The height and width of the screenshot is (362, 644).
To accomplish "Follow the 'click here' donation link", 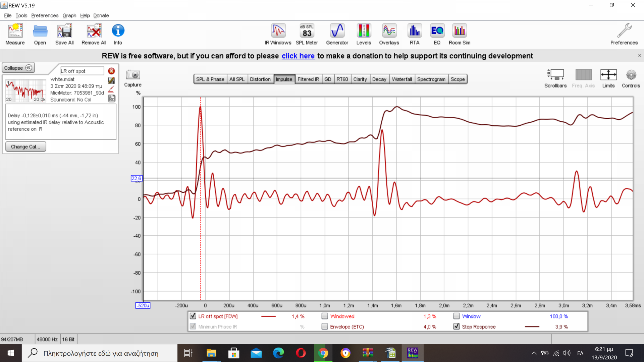I will (298, 56).
